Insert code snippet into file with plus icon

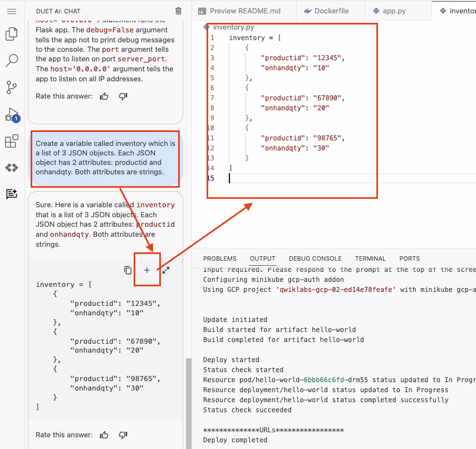(x=147, y=270)
